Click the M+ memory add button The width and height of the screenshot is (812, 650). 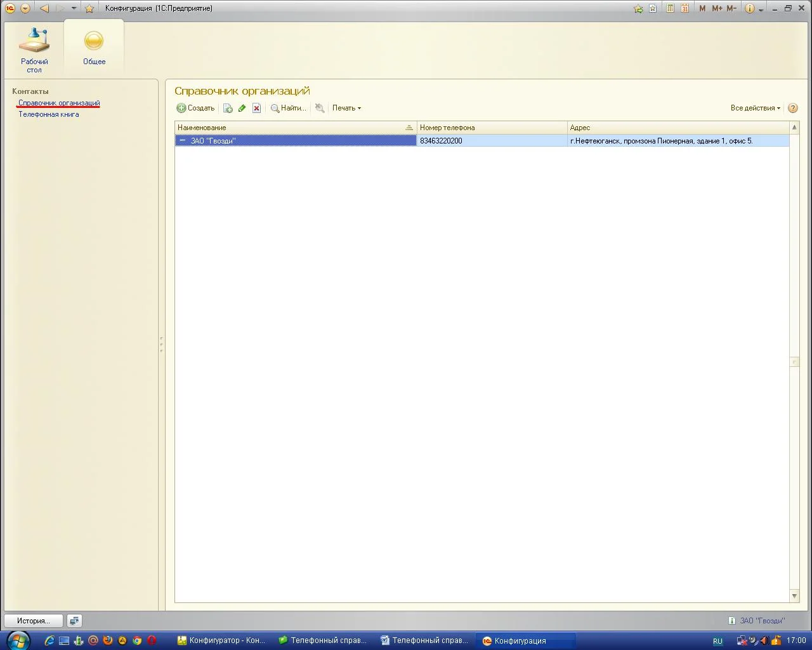717,8
